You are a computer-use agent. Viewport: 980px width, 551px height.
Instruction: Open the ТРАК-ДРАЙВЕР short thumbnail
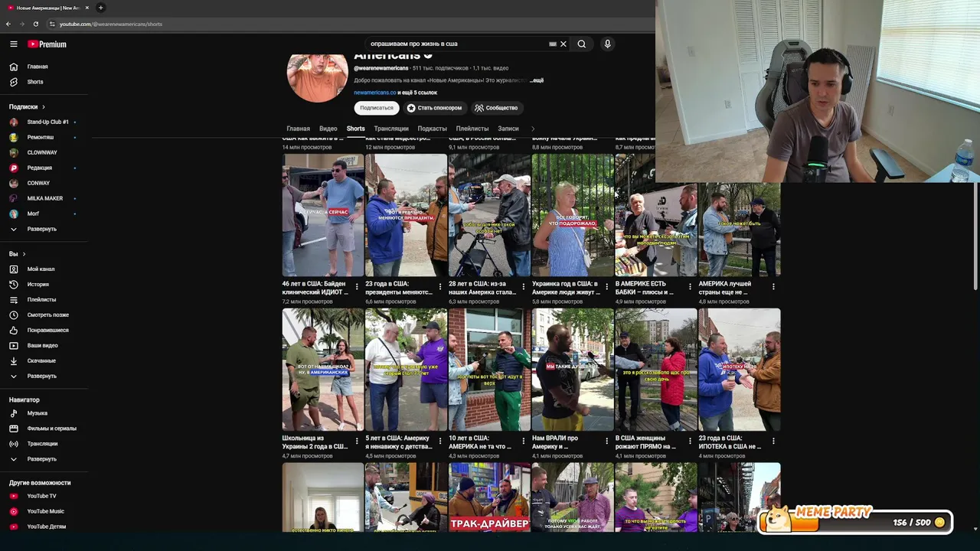489,497
